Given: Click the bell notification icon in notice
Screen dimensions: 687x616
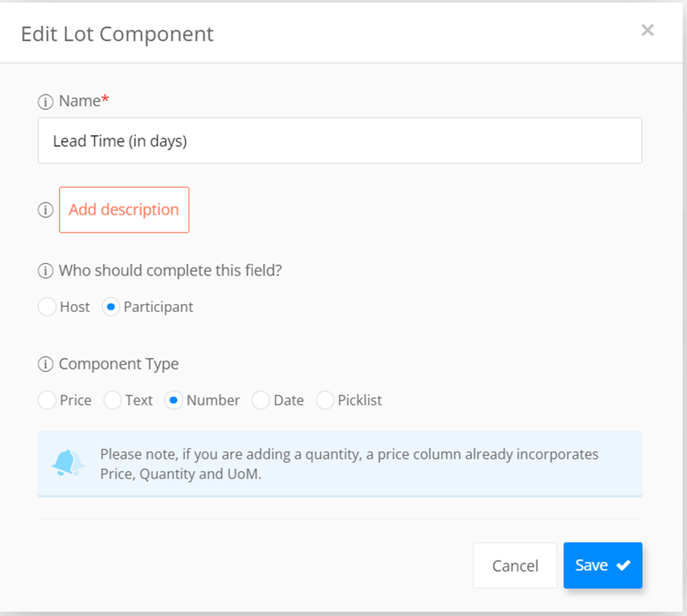Looking at the screenshot, I should 68,463.
